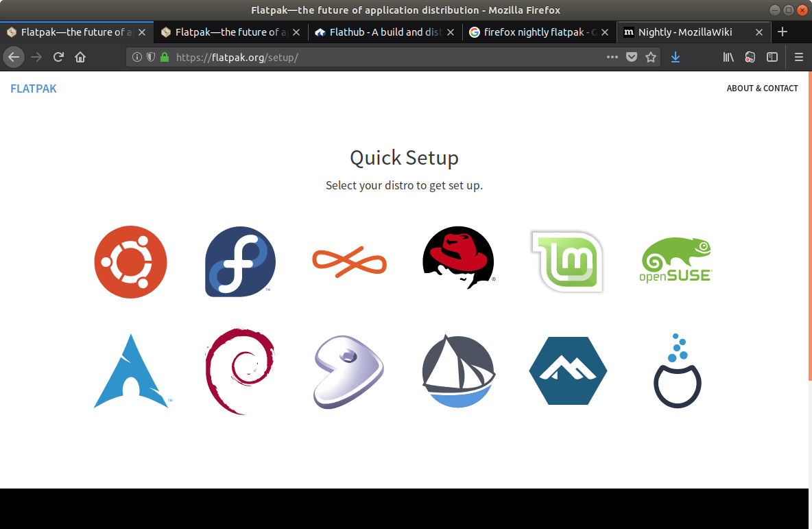Viewport: 812px width, 529px height.
Task: Click the Red Hat logo
Action: click(x=458, y=258)
